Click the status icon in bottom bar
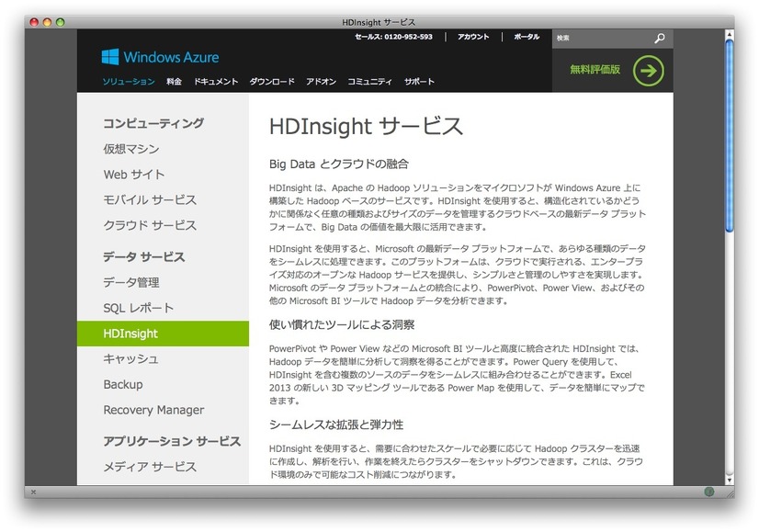 [x=709, y=492]
